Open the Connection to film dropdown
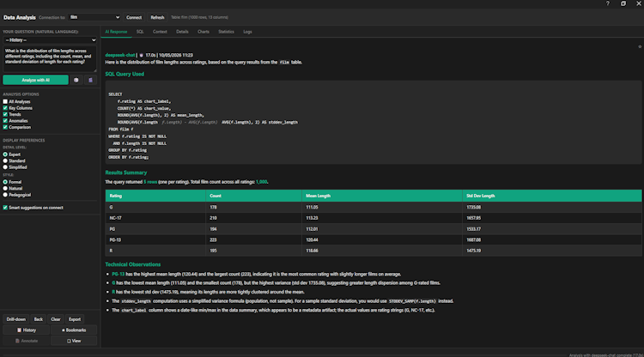 point(94,17)
